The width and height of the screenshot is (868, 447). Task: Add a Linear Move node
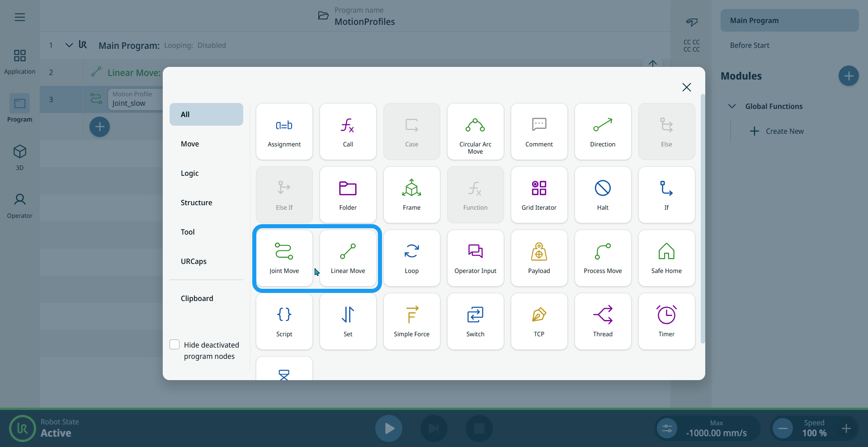click(x=348, y=258)
